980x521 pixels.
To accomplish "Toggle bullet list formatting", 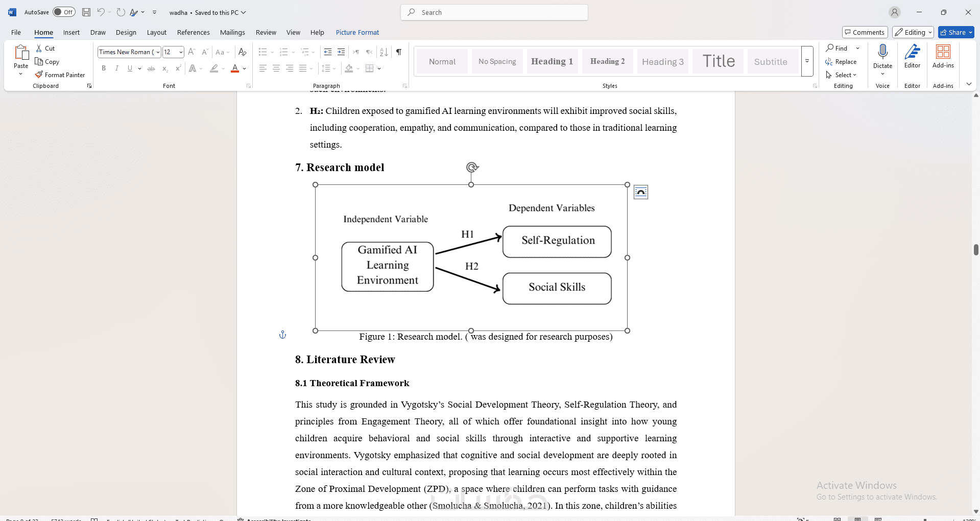I will click(263, 52).
